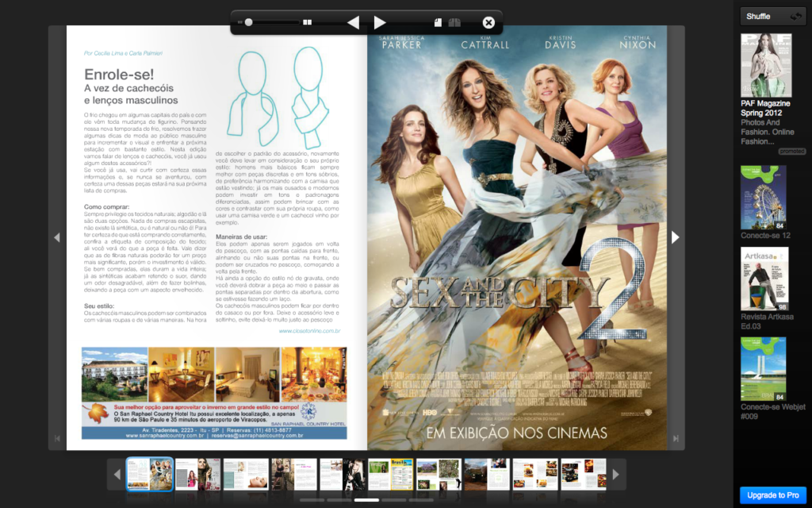Viewport: 812px width, 508px height.
Task: Open the Brasil yellow page spread thumbnail
Action: coord(390,474)
